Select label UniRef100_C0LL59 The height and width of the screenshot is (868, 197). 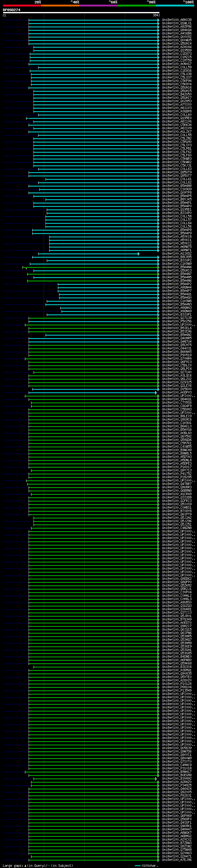(x=176, y=67)
